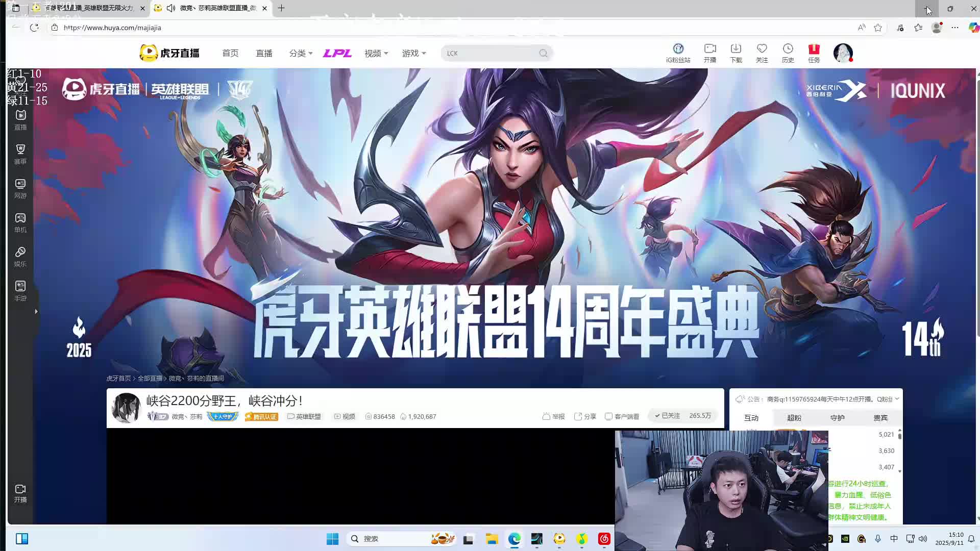Viewport: 980px width, 551px height.
Task: Open a new browser tab
Action: click(x=281, y=8)
